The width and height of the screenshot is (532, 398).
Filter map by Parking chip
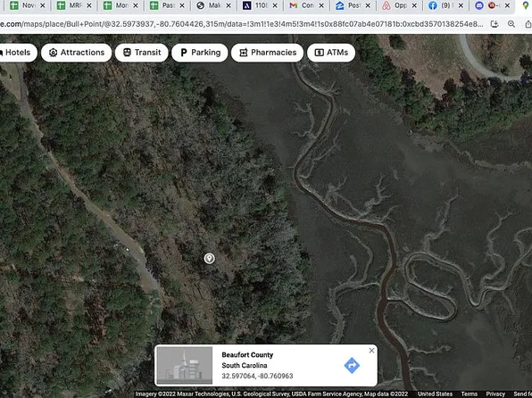(200, 53)
